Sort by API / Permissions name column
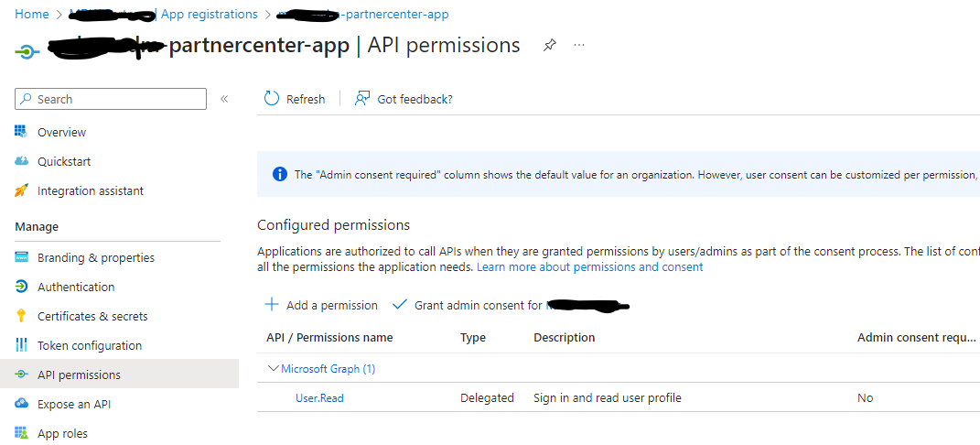This screenshot has width=980, height=445. pos(329,338)
